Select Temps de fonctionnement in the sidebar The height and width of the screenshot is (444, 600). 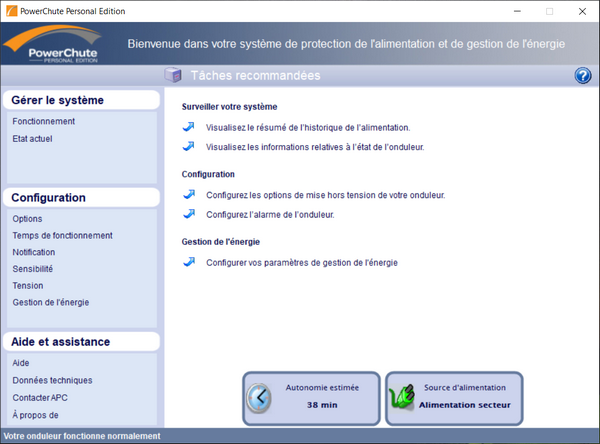(x=62, y=235)
